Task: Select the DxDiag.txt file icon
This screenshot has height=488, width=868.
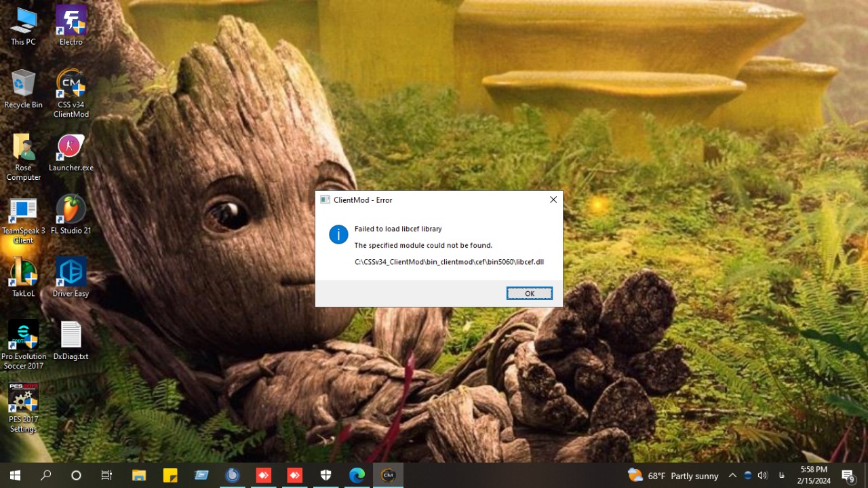Action: pos(71,341)
